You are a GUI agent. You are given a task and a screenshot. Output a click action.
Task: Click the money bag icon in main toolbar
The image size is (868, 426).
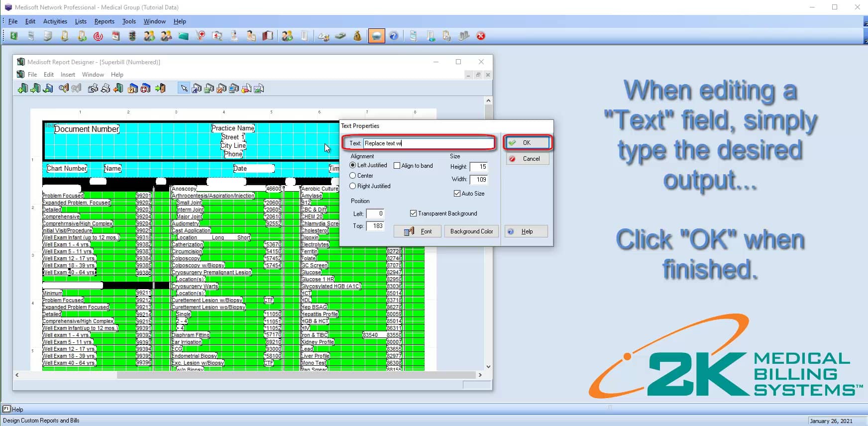coord(357,36)
